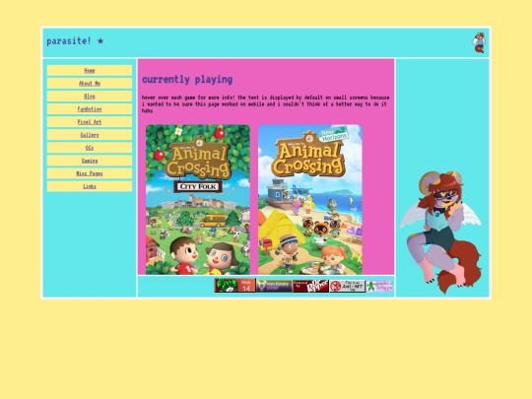Open the Links page

click(x=90, y=186)
